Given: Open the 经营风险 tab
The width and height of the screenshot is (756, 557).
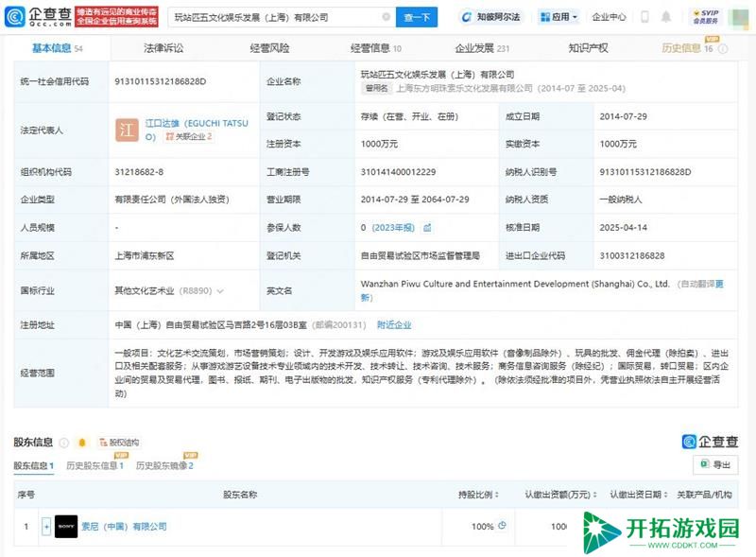Looking at the screenshot, I should pos(269,48).
